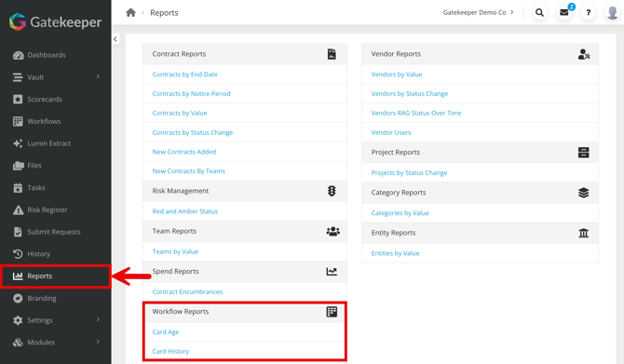Viewport: 624px width, 364px height.
Task: Click the Tasks calendar icon
Action: (18, 188)
